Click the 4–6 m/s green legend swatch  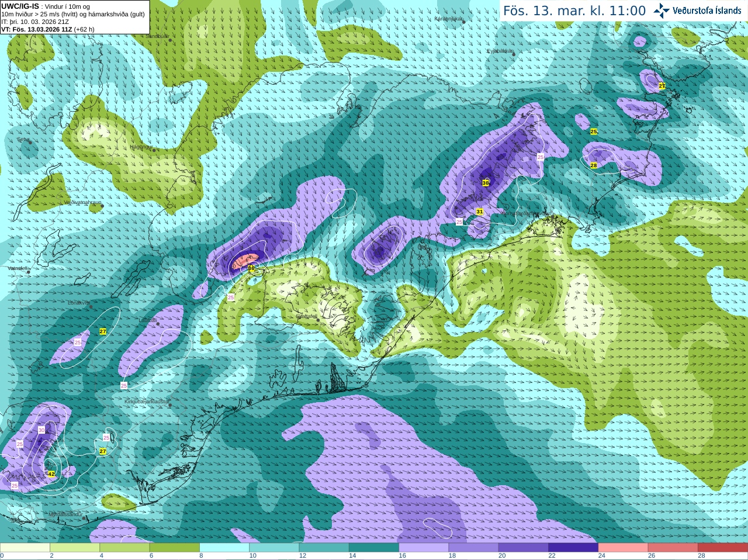pos(124,548)
